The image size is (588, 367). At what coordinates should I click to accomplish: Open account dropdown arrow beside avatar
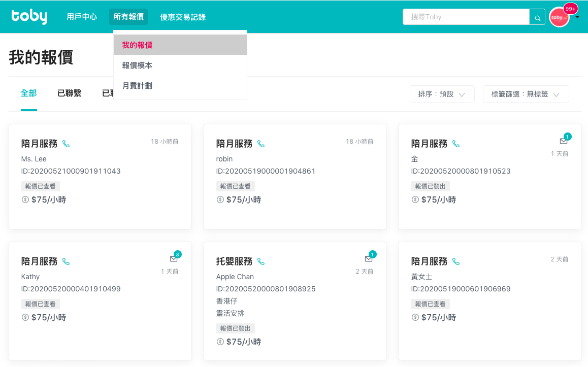577,17
